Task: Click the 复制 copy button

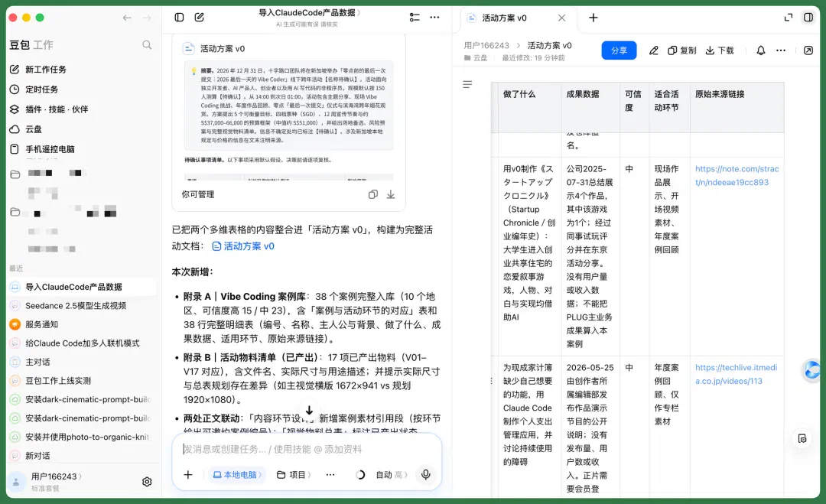Action: pyautogui.click(x=682, y=50)
